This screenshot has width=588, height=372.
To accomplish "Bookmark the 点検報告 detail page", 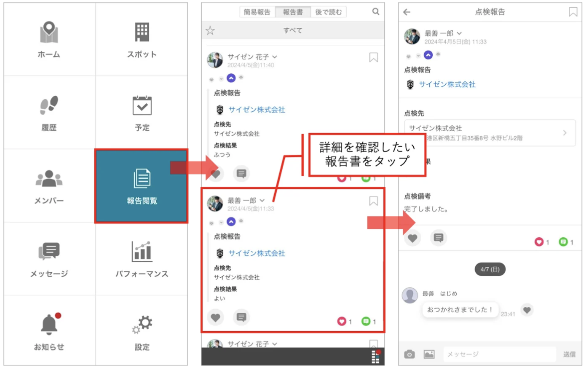I will (x=573, y=12).
